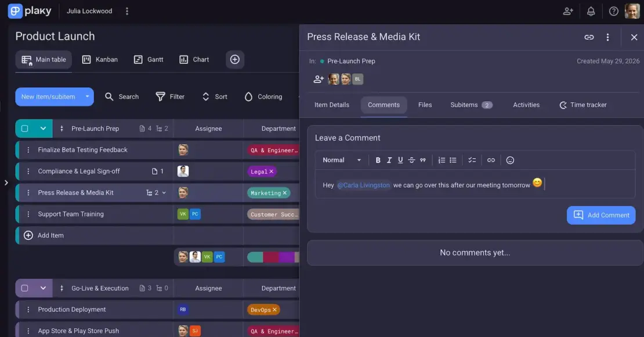The height and width of the screenshot is (337, 644).
Task: Collapse the Go-Live & Execution group
Action: (x=43, y=288)
